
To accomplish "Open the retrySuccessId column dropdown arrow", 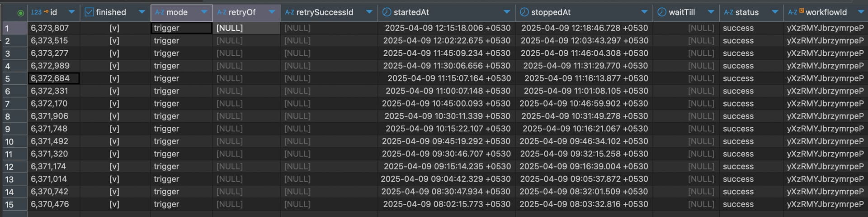I will pos(369,12).
